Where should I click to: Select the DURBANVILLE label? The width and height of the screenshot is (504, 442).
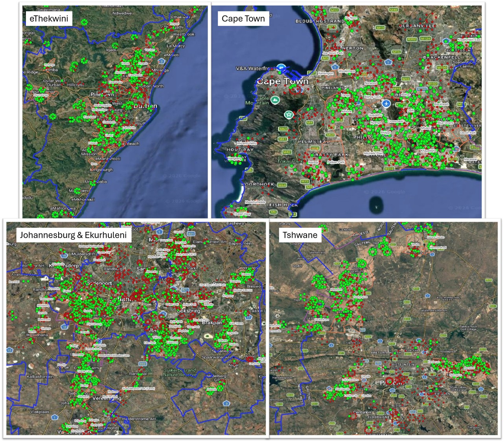[x=418, y=26]
